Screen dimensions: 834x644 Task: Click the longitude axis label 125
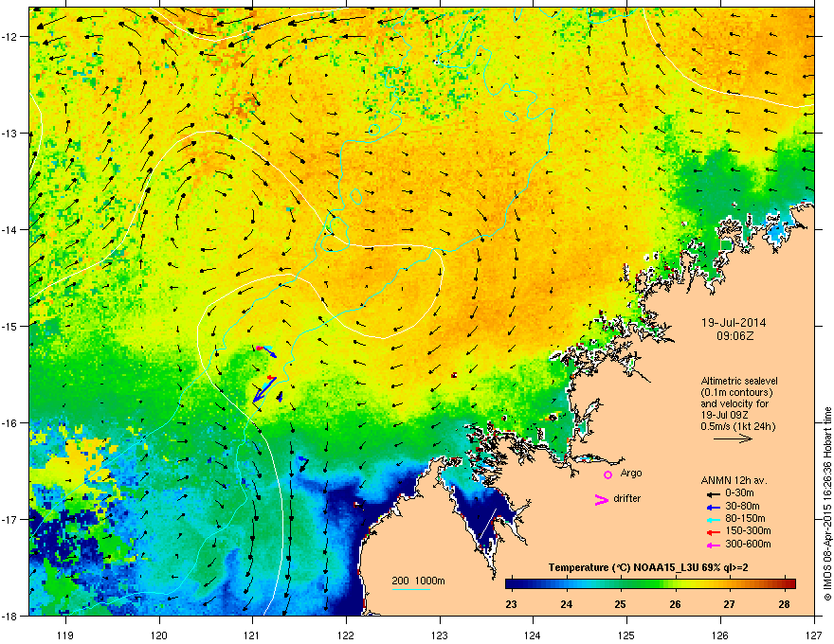(626, 635)
